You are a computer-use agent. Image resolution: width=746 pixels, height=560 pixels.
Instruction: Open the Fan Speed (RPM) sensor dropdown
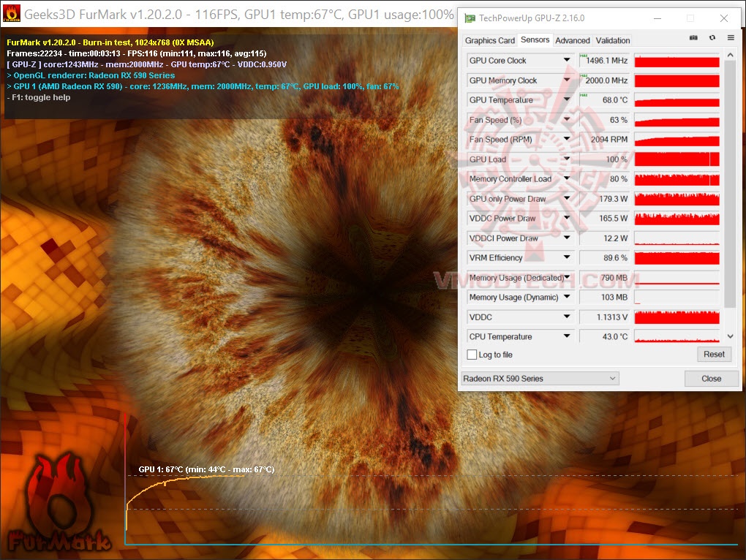(x=567, y=140)
